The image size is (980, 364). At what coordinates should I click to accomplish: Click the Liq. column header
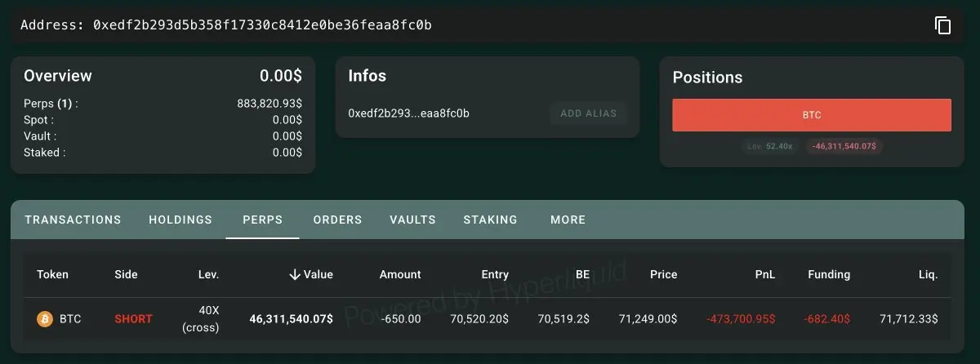pos(927,274)
